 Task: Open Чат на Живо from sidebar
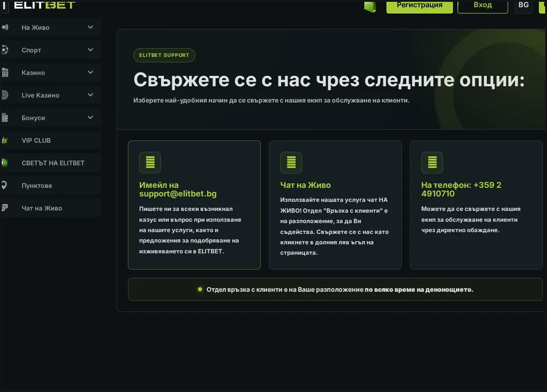50,208
